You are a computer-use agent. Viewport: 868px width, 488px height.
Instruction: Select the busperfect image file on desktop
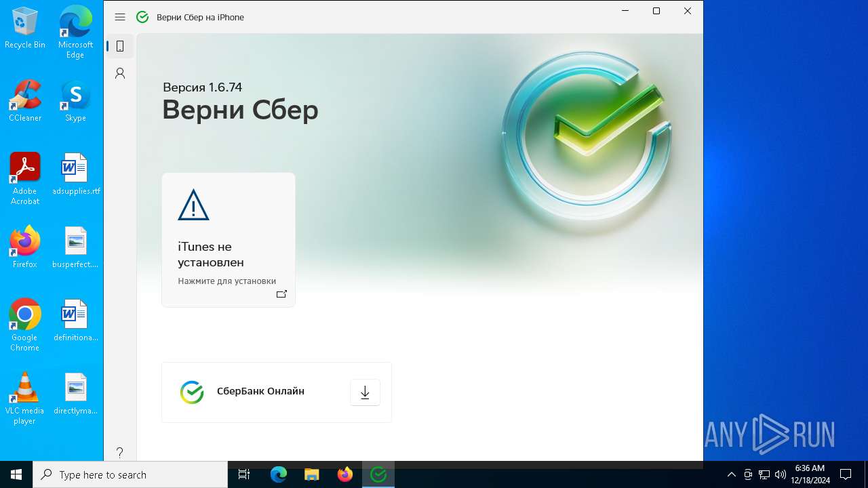75,247
